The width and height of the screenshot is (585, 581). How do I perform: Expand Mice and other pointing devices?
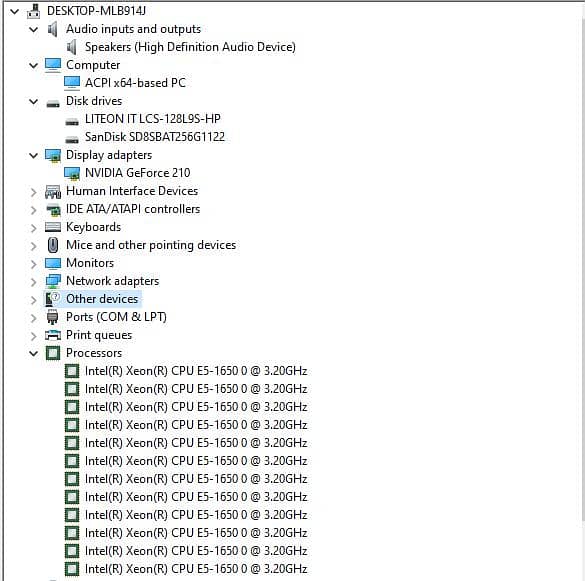point(34,246)
